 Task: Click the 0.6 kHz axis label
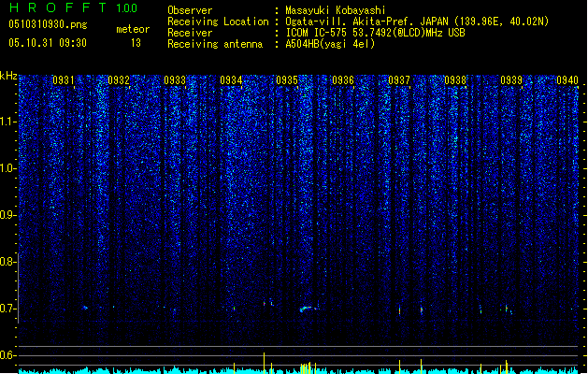point(7,355)
